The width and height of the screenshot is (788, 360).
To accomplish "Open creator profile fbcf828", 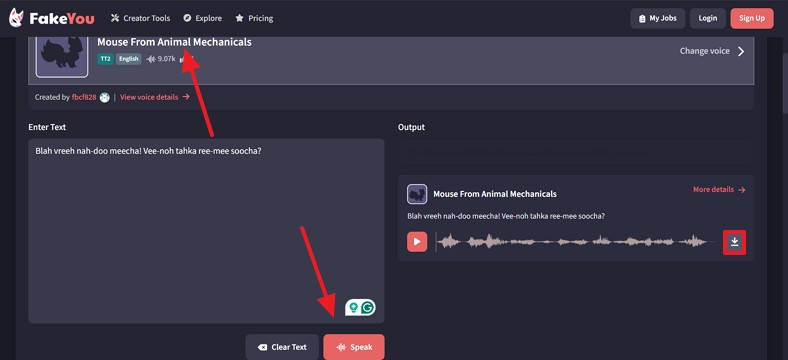I will click(x=84, y=97).
